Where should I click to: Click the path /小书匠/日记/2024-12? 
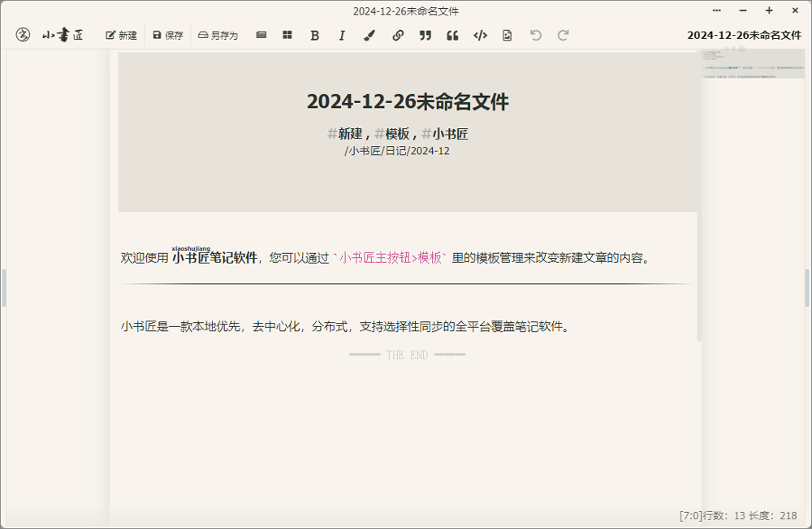click(397, 151)
